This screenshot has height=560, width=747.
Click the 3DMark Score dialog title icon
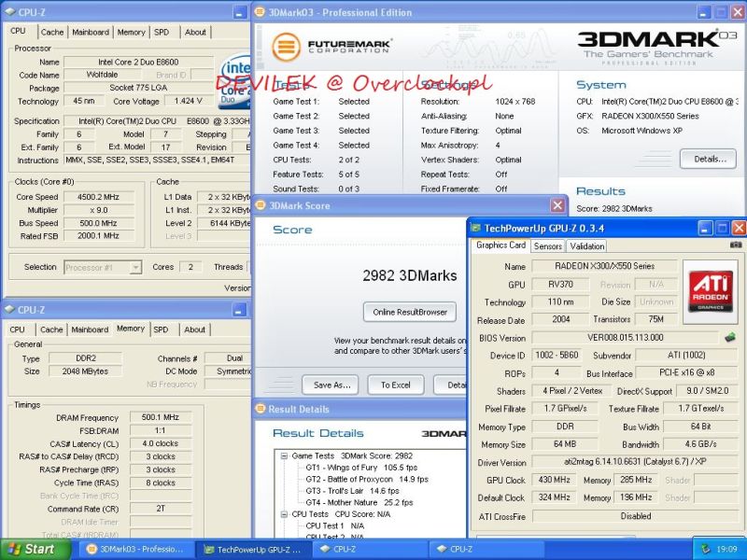pyautogui.click(x=261, y=205)
